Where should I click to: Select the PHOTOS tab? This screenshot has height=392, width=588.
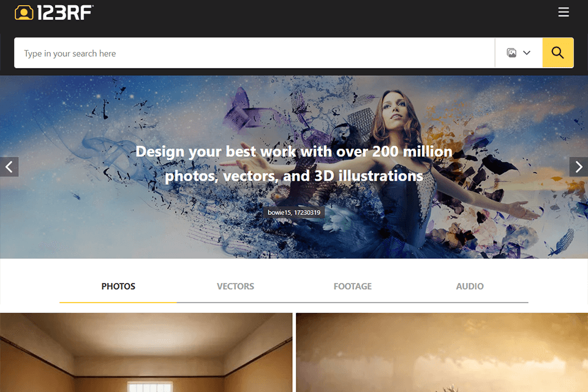118,286
